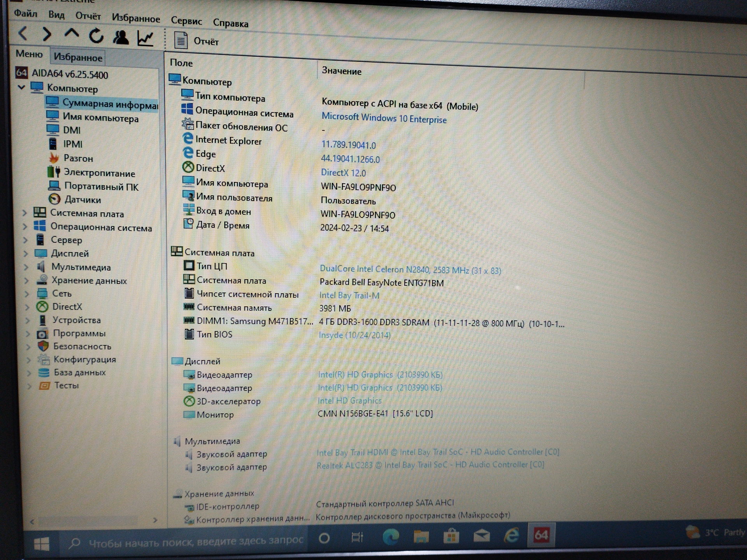The height and width of the screenshot is (560, 747).
Task: Open the Вид menu
Action: pos(56,15)
